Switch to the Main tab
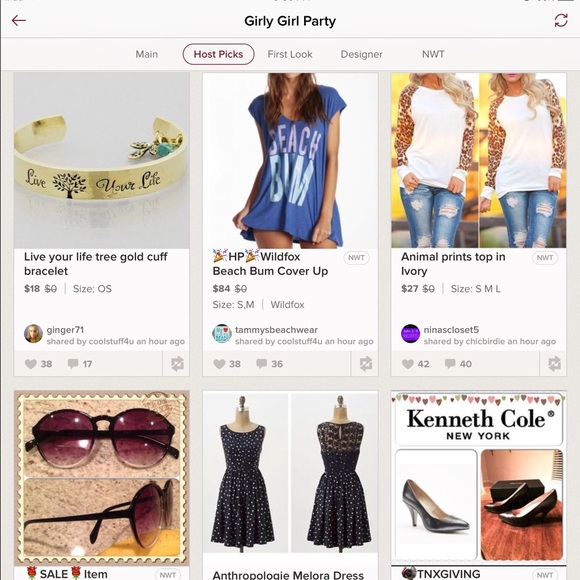This screenshot has width=580, height=580. point(146,54)
